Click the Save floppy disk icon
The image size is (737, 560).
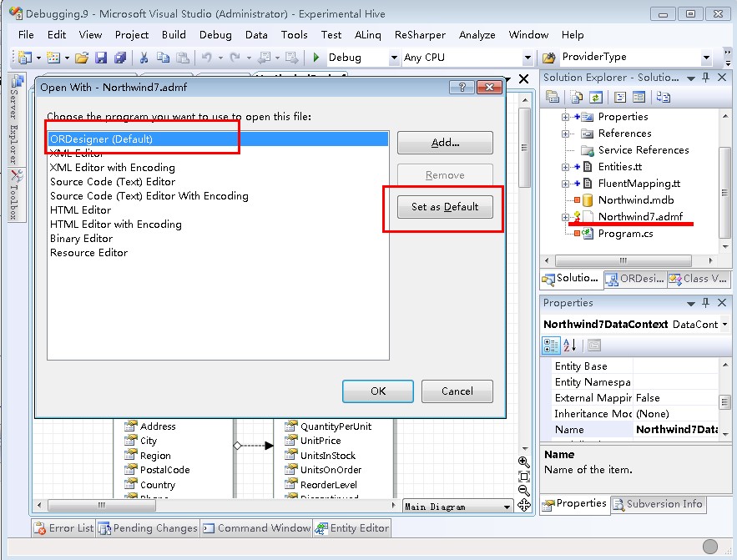pyautogui.click(x=101, y=58)
